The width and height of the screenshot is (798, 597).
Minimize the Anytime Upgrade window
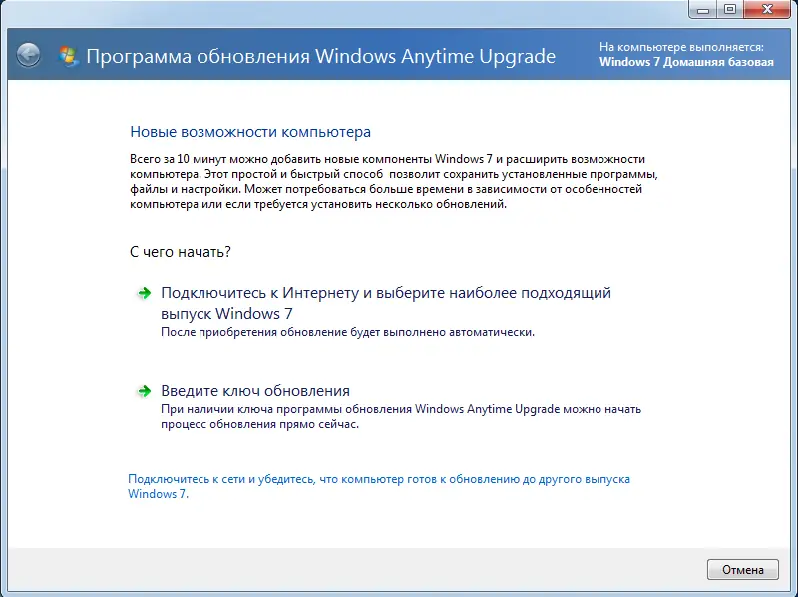tap(703, 10)
